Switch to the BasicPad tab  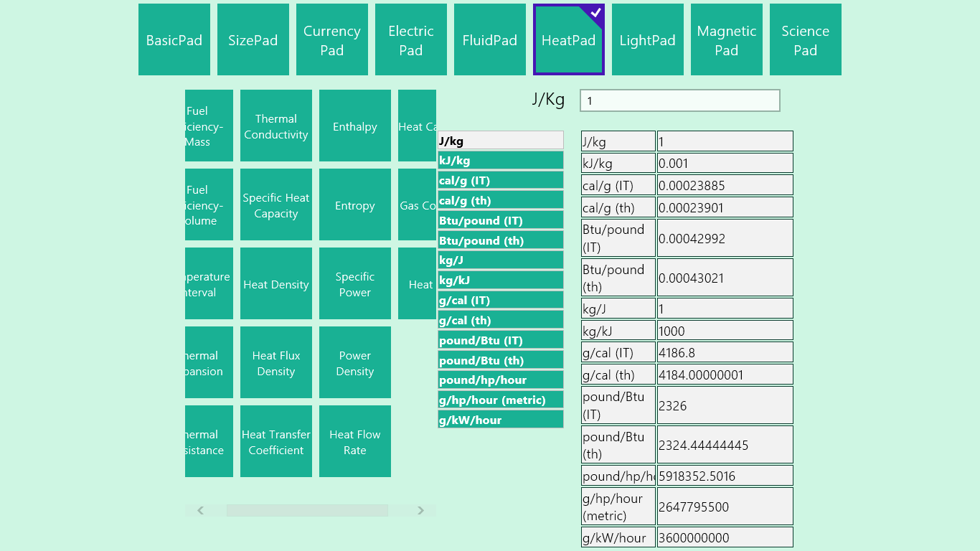coord(174,39)
